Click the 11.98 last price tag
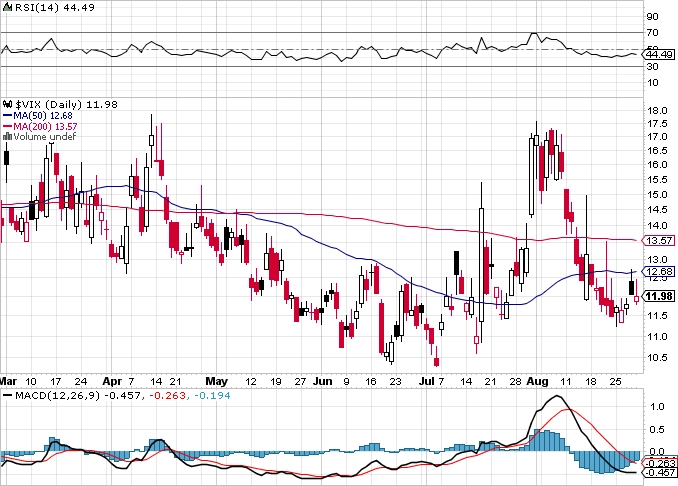678x486 pixels. 659,296
